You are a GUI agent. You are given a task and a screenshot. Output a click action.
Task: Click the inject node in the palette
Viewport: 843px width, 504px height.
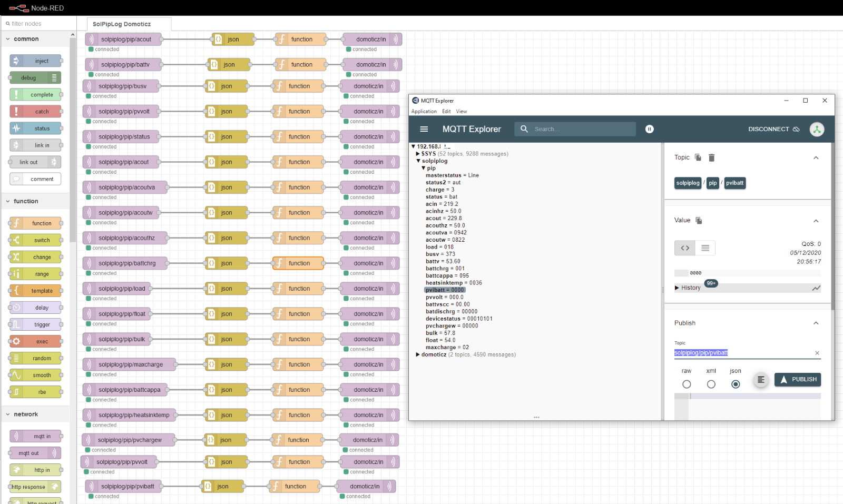(35, 61)
